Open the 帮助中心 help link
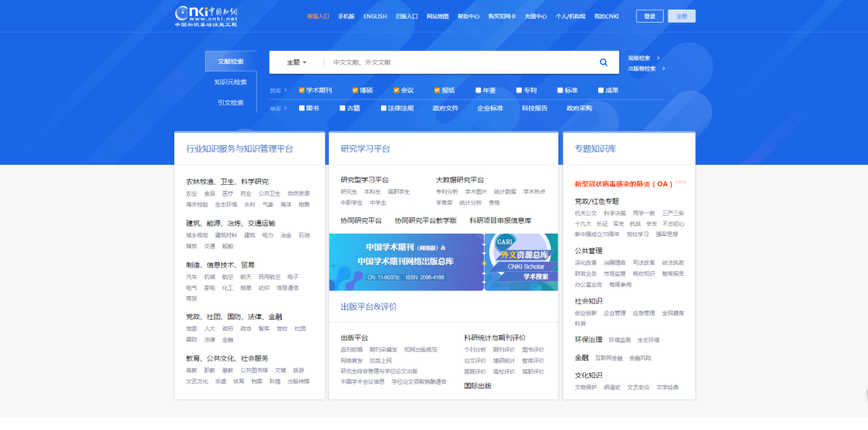Screen dimensions: 868x430 coord(468,16)
